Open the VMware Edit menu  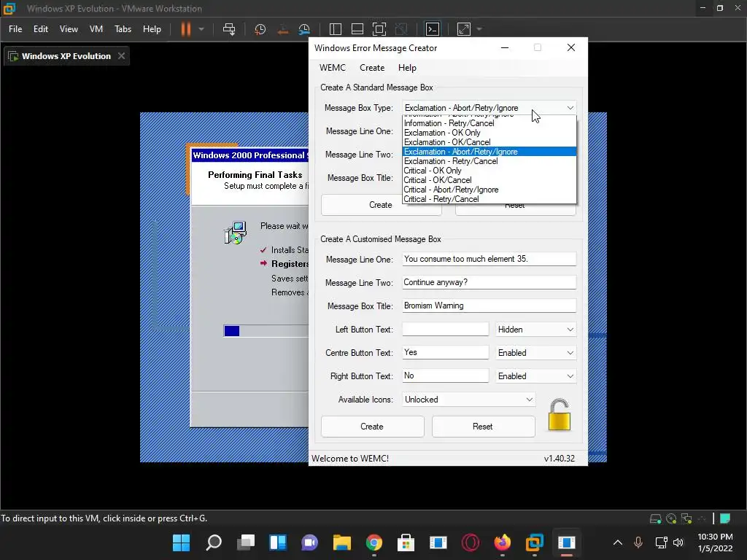click(x=41, y=29)
